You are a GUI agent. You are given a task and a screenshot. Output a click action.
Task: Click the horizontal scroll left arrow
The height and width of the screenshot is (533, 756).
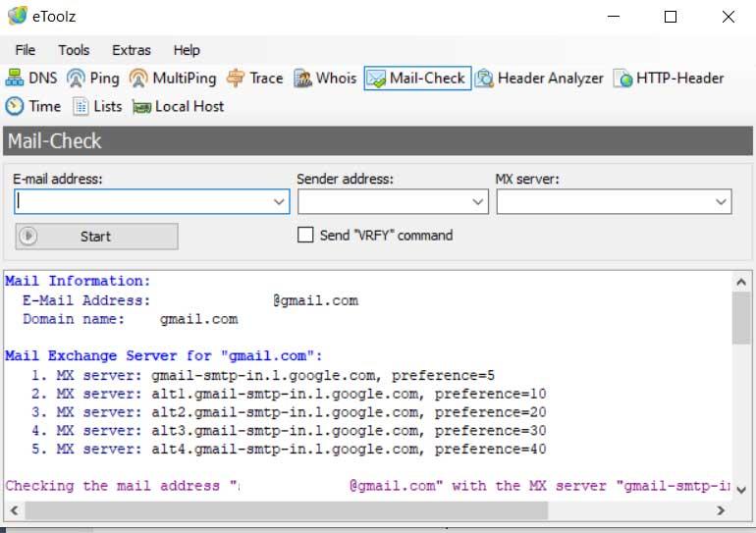click(14, 510)
